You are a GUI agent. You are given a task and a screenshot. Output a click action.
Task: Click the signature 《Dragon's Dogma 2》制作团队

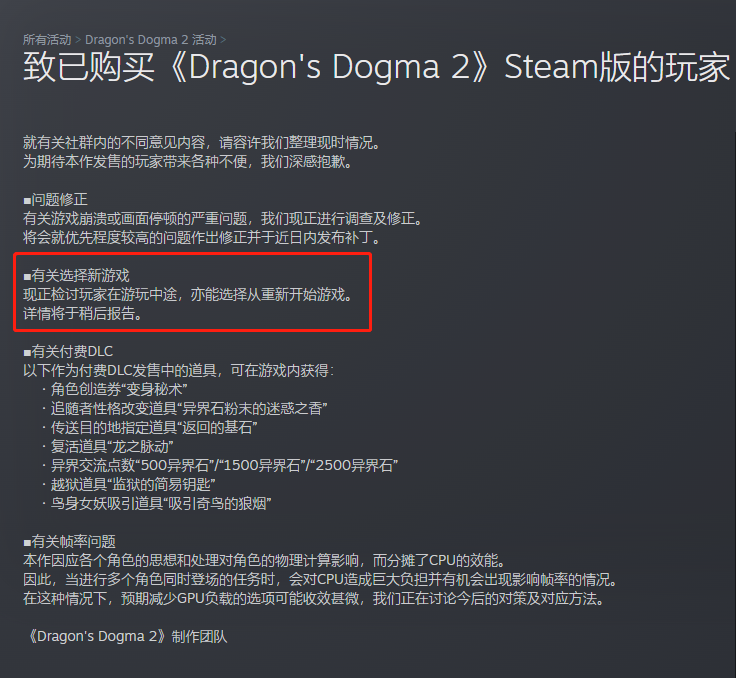point(125,637)
